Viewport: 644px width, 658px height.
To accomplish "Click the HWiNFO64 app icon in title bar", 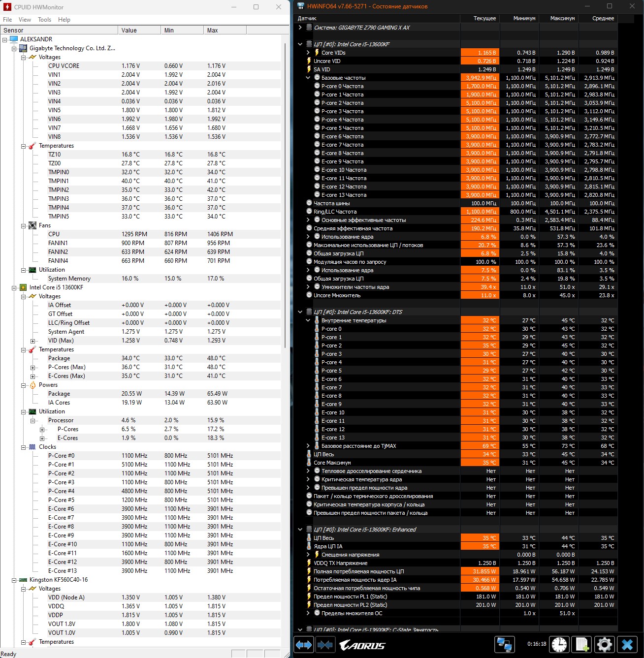I will click(301, 6).
